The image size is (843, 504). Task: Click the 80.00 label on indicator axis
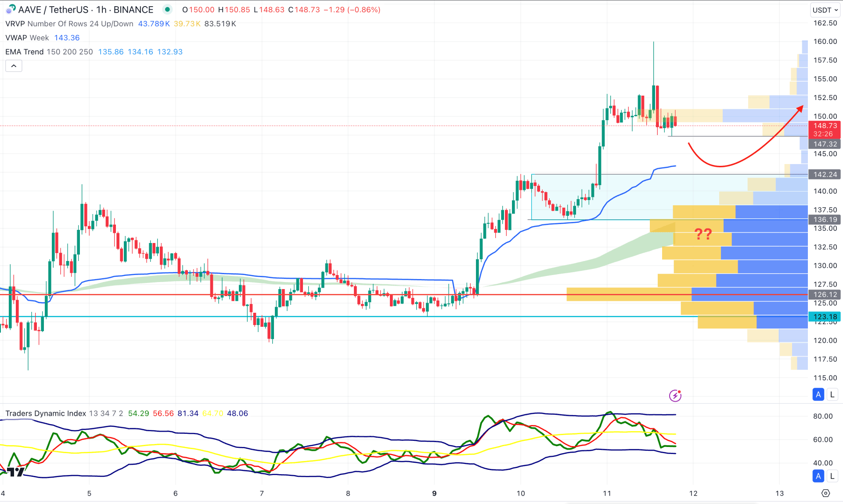click(x=822, y=416)
